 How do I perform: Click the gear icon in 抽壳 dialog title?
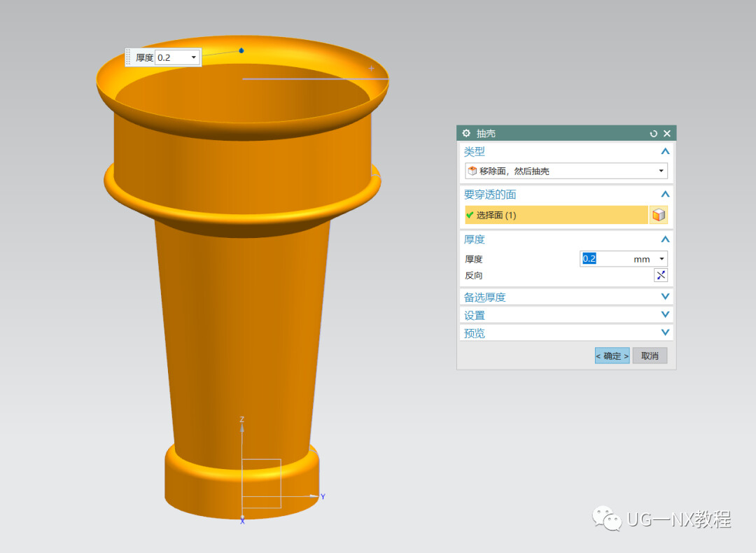tap(466, 133)
